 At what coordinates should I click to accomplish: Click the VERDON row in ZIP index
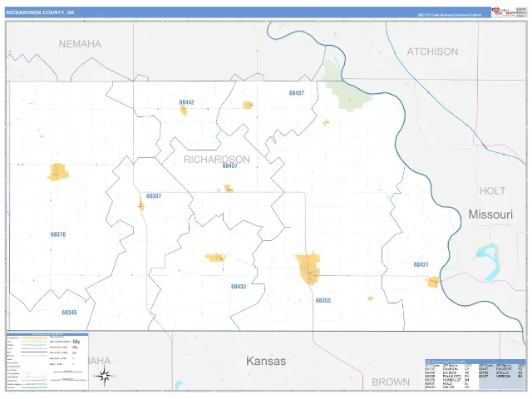[501, 377]
